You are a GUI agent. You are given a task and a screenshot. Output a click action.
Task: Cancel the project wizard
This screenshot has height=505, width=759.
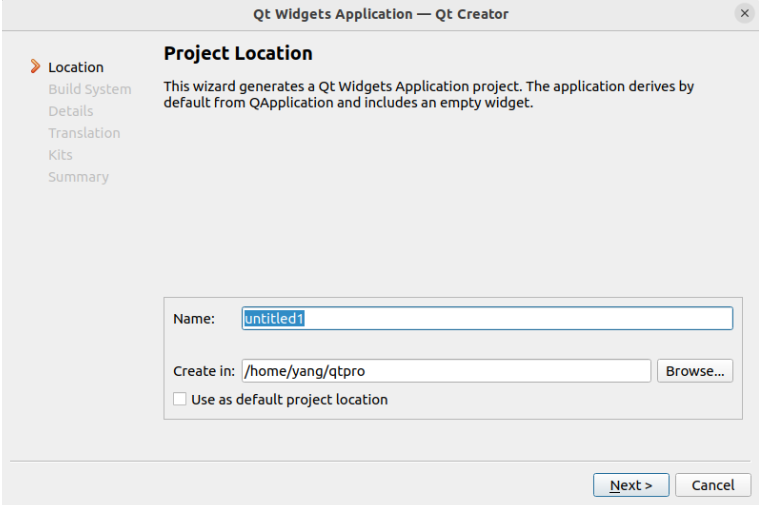(713, 485)
